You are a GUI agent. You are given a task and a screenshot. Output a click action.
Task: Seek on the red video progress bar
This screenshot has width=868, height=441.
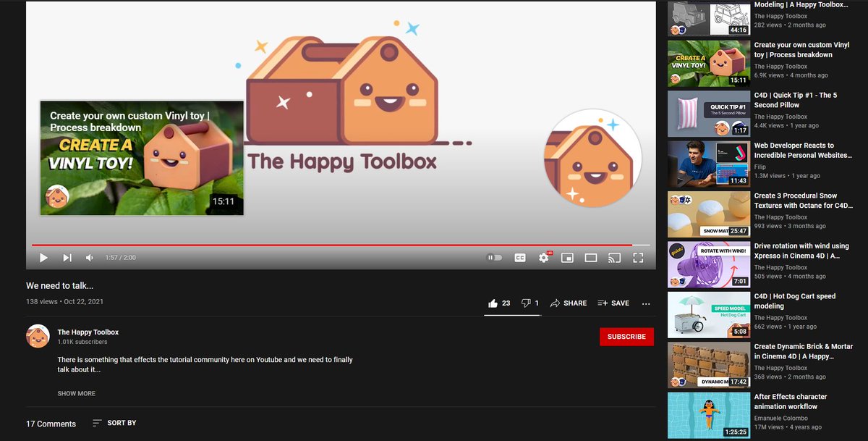click(340, 245)
